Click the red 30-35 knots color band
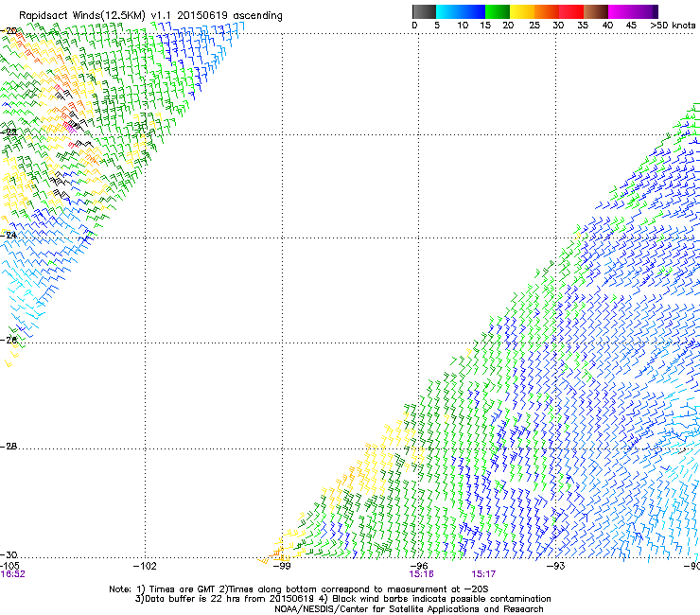This screenshot has width=700, height=615. (571, 11)
